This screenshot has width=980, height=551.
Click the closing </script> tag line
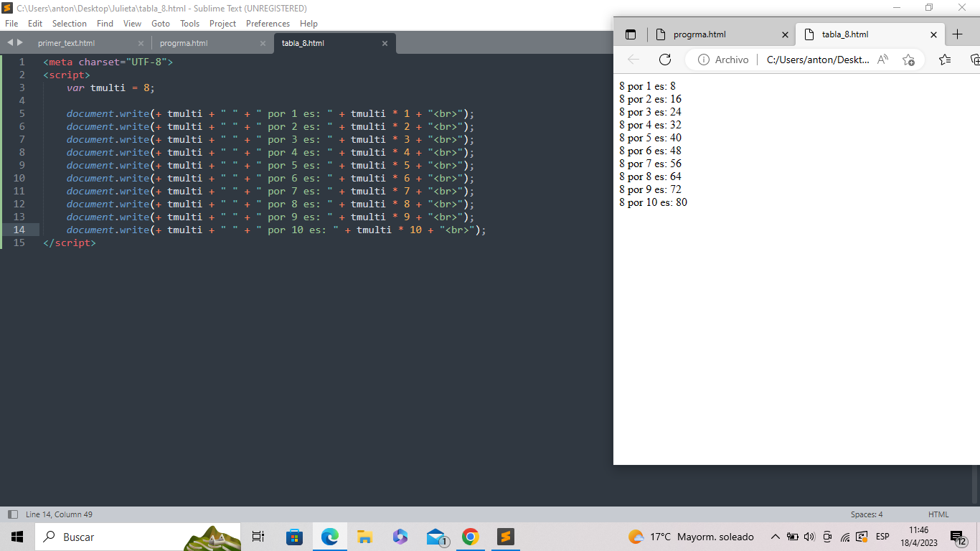[x=70, y=242]
